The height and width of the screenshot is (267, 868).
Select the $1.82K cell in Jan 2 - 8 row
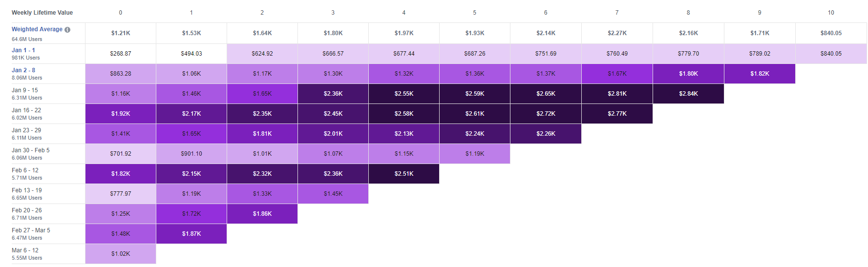click(760, 74)
